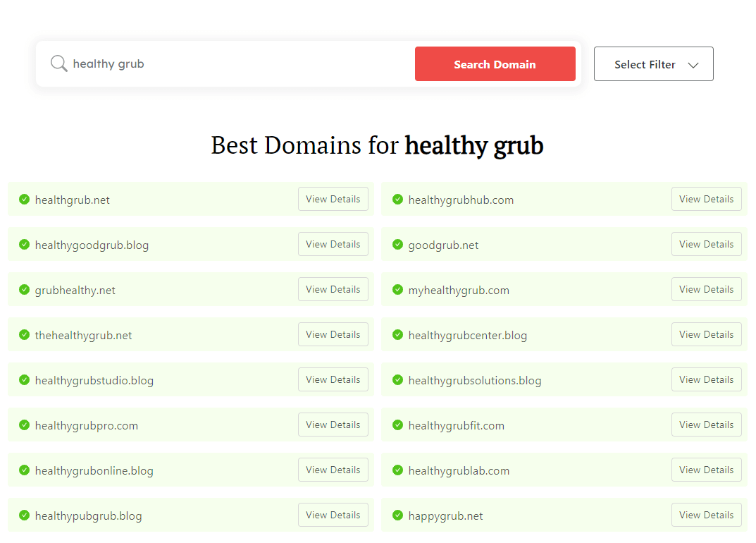Image resolution: width=756 pixels, height=543 pixels.
Task: Click the red Search Domain button
Action: 495,63
